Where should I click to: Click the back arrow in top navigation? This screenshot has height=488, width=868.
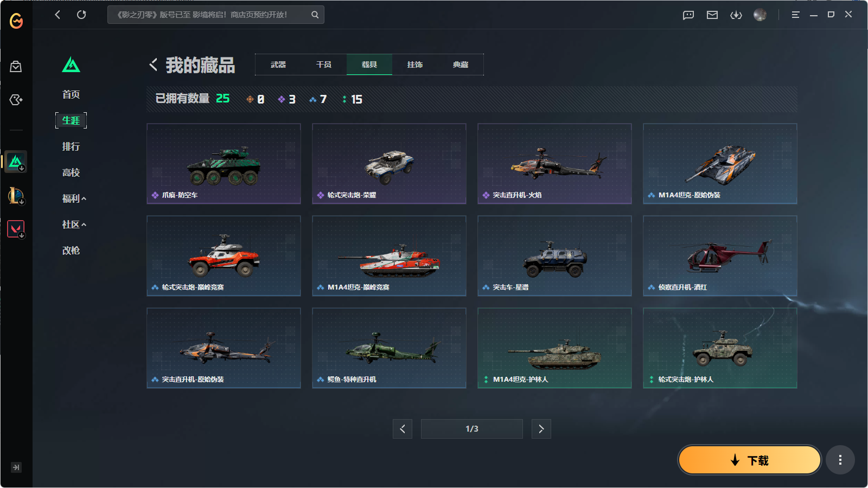point(58,15)
